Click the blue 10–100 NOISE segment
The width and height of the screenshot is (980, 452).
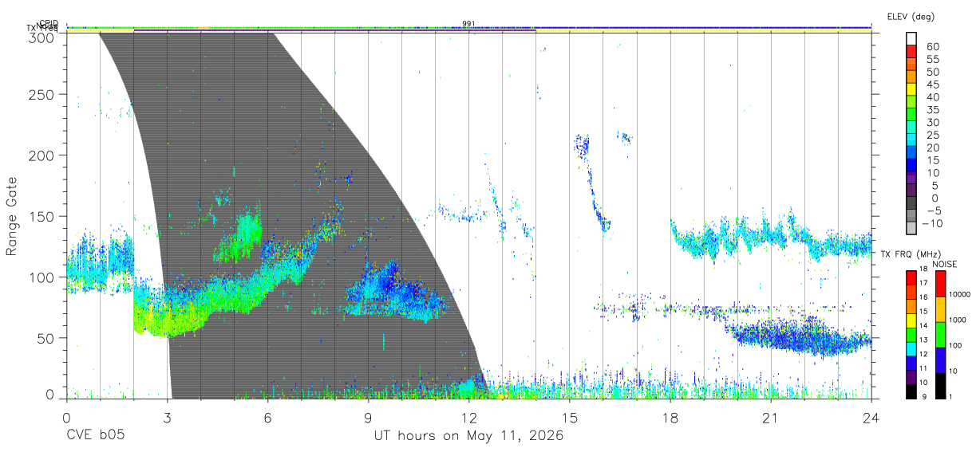pos(941,360)
